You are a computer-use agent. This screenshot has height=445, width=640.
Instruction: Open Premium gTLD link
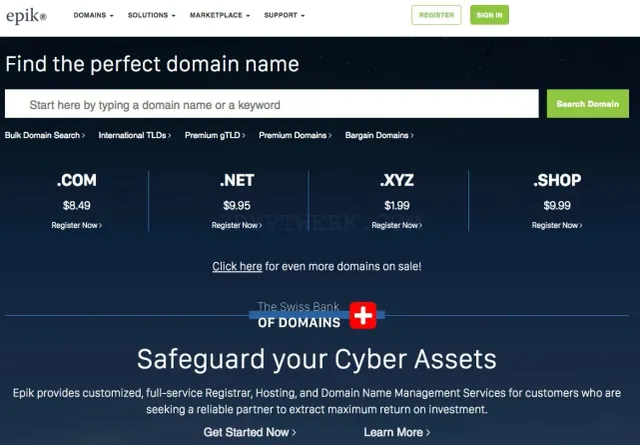coord(215,135)
